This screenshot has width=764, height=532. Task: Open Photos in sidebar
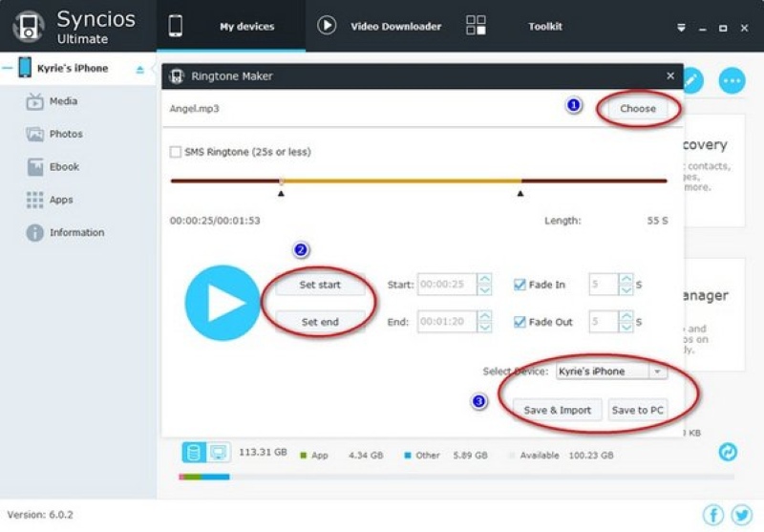coord(66,134)
